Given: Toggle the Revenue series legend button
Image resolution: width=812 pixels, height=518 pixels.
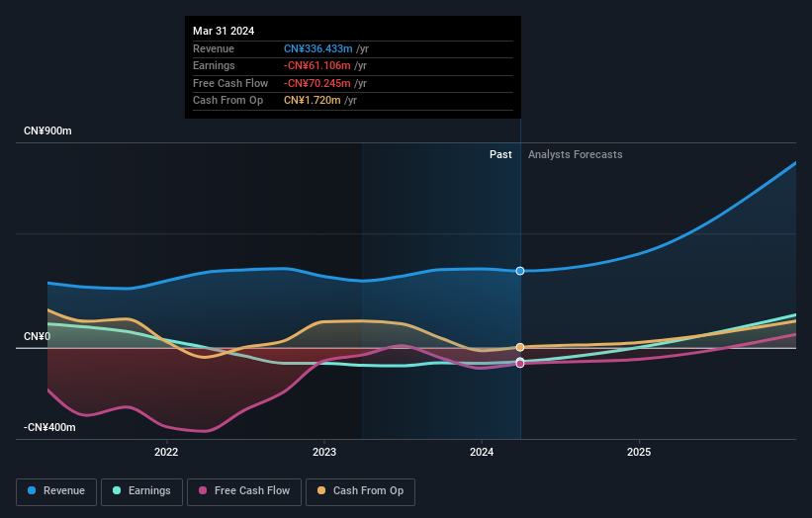Looking at the screenshot, I should [x=56, y=491].
